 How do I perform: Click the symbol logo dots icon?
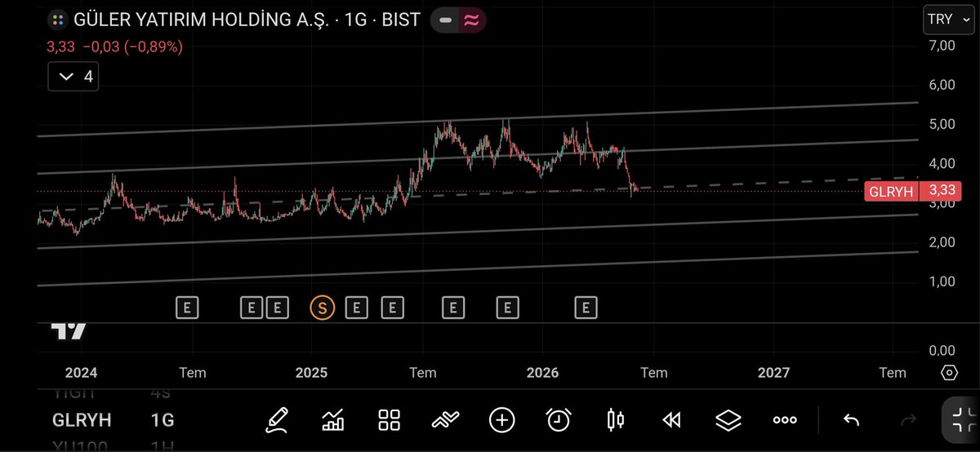[57, 20]
